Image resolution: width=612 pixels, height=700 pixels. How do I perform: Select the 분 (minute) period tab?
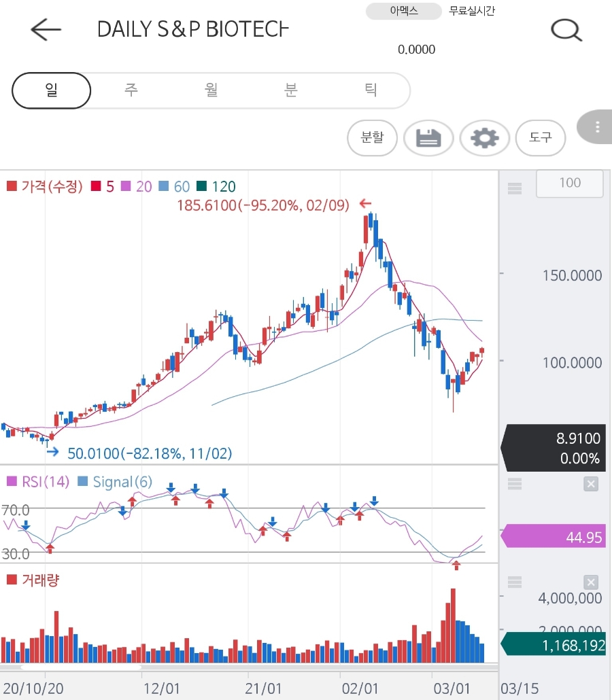(291, 90)
